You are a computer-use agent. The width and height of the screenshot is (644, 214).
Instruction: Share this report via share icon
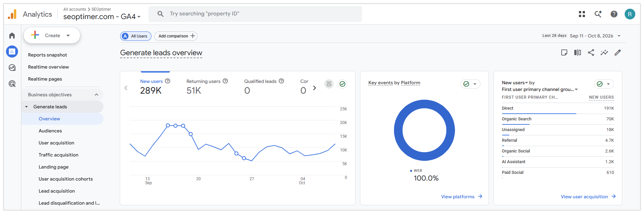click(591, 52)
